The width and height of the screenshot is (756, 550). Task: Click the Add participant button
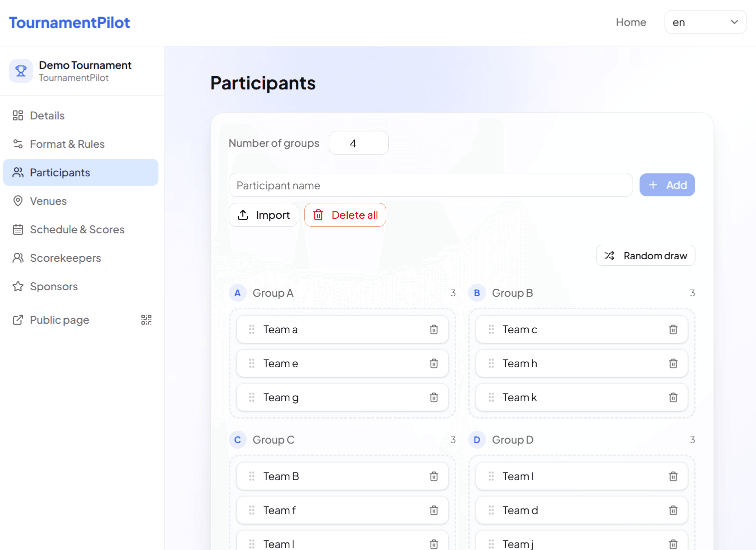[x=667, y=185]
